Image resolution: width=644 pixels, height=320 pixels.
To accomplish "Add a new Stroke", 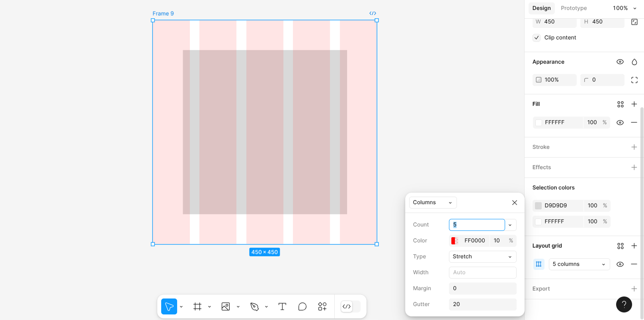I will point(634,147).
